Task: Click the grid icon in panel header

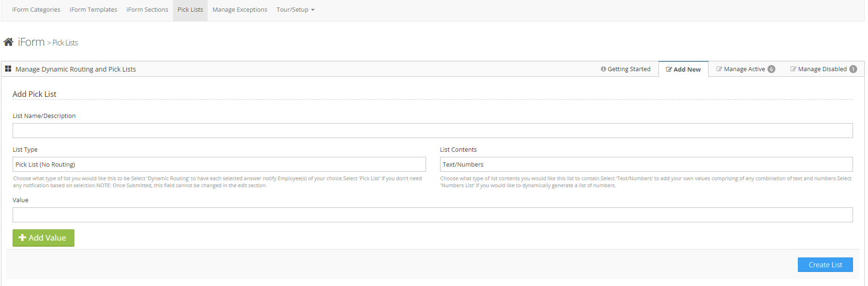Action: tap(8, 69)
